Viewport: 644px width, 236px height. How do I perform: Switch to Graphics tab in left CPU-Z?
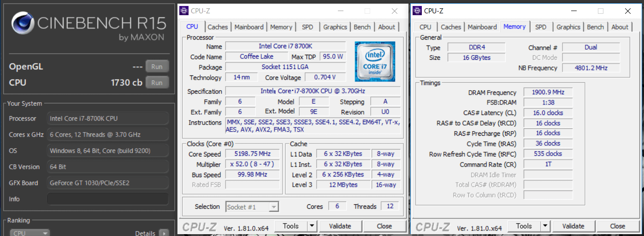click(x=335, y=27)
